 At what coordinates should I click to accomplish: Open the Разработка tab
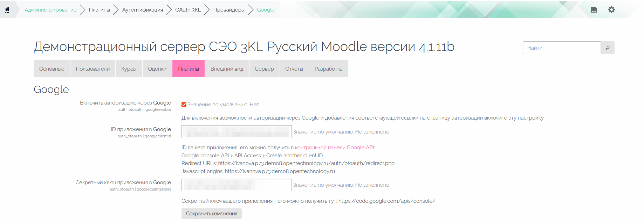click(329, 69)
